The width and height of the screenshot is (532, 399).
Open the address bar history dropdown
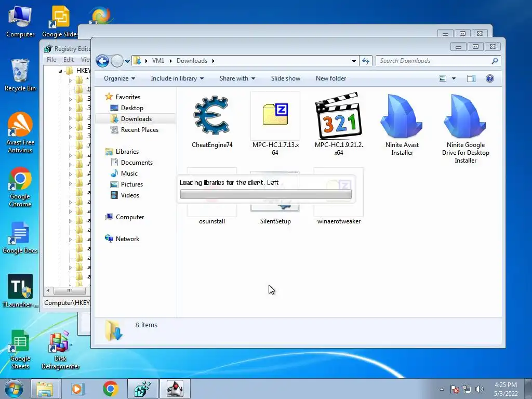coord(354,61)
